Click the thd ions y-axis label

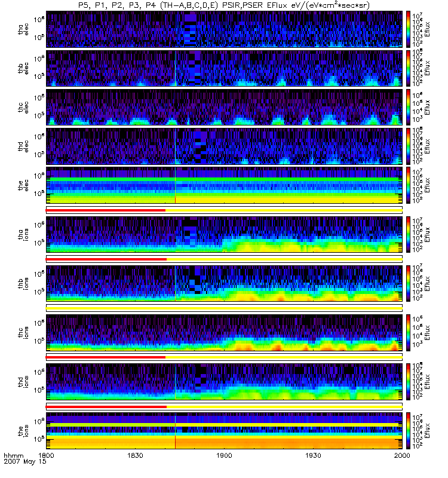pos(23,382)
